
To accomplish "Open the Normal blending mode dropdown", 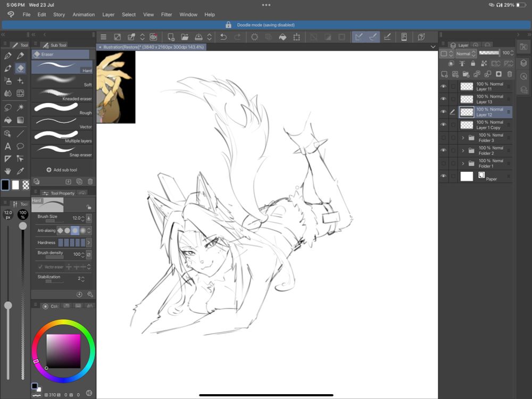I will click(x=466, y=54).
